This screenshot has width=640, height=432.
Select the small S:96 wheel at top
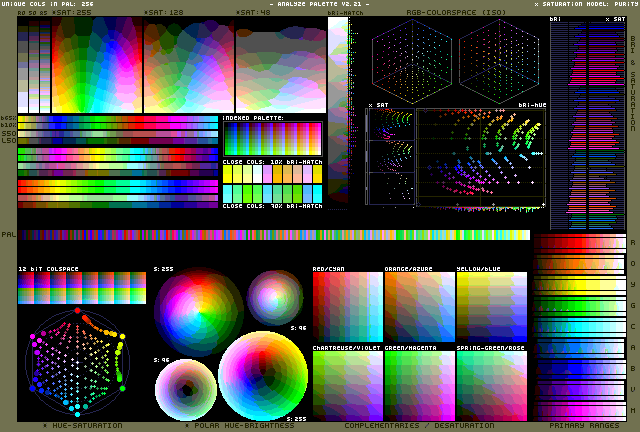point(275,298)
